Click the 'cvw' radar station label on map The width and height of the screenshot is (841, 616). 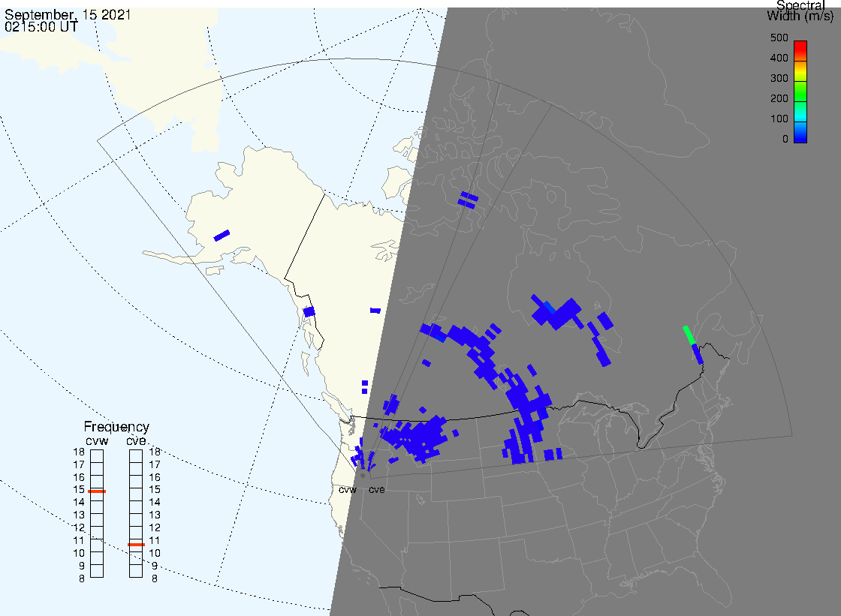click(348, 490)
